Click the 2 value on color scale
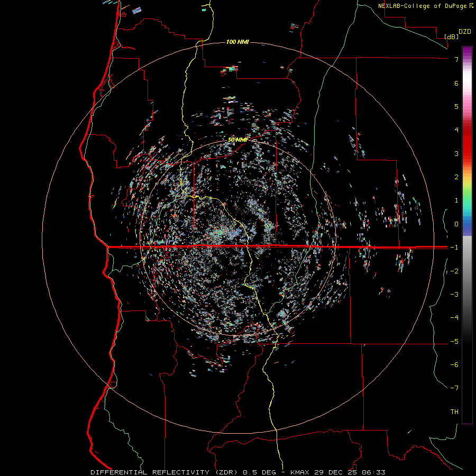 (456, 177)
